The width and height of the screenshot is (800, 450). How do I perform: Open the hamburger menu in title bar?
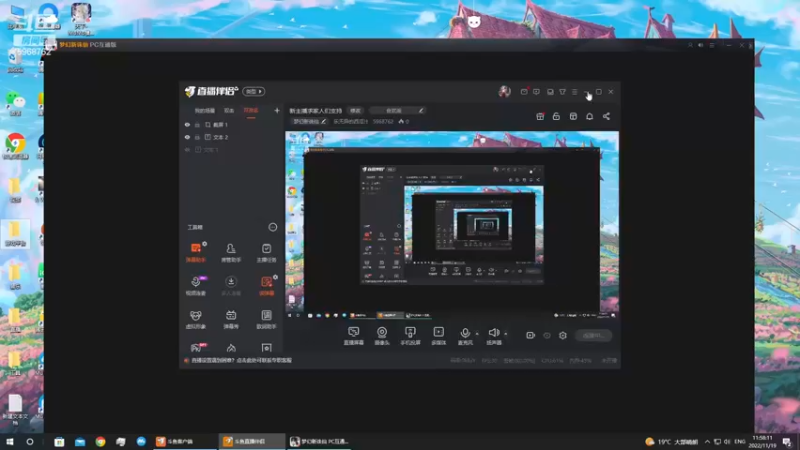tap(574, 92)
